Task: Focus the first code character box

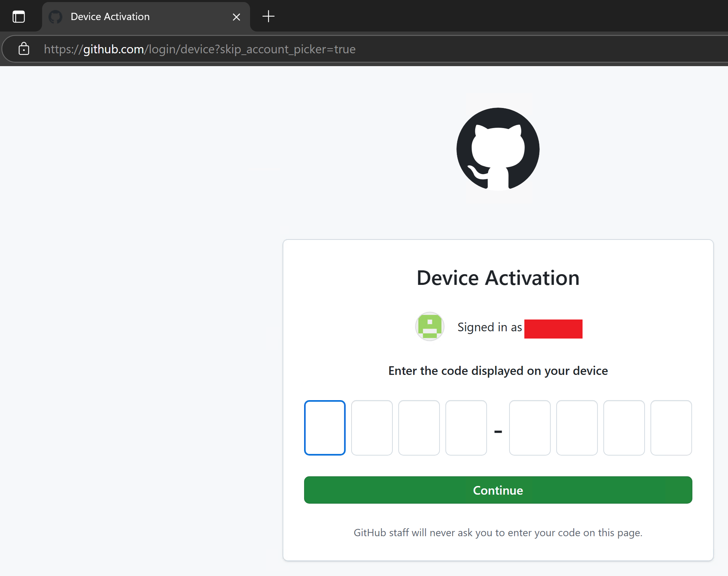Action: coord(325,427)
